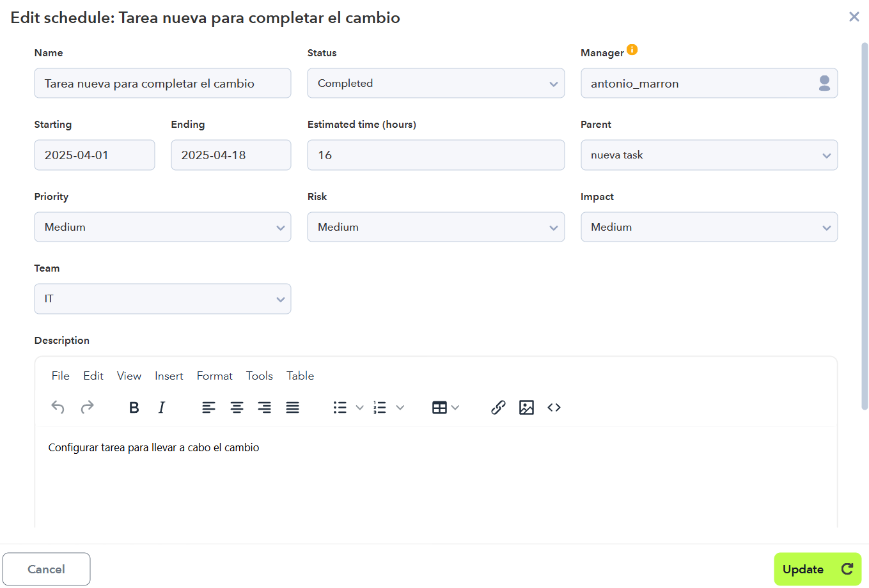This screenshot has width=869, height=588.
Task: Open the Insert menu in editor
Action: [169, 376]
